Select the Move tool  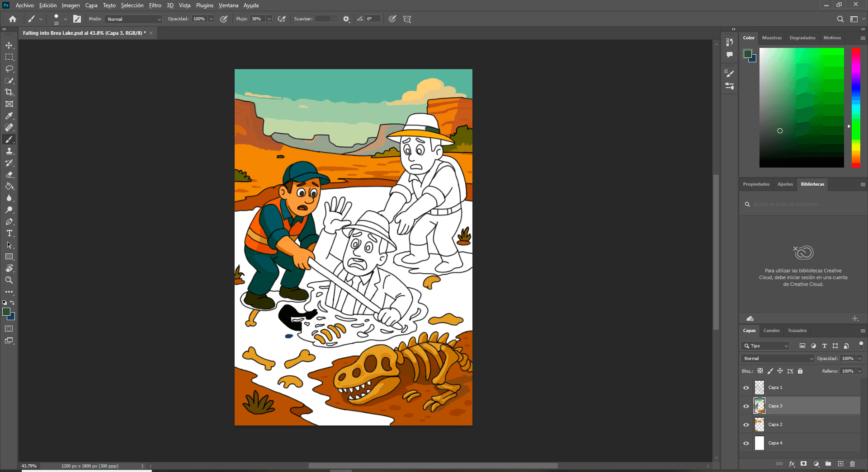tap(9, 45)
